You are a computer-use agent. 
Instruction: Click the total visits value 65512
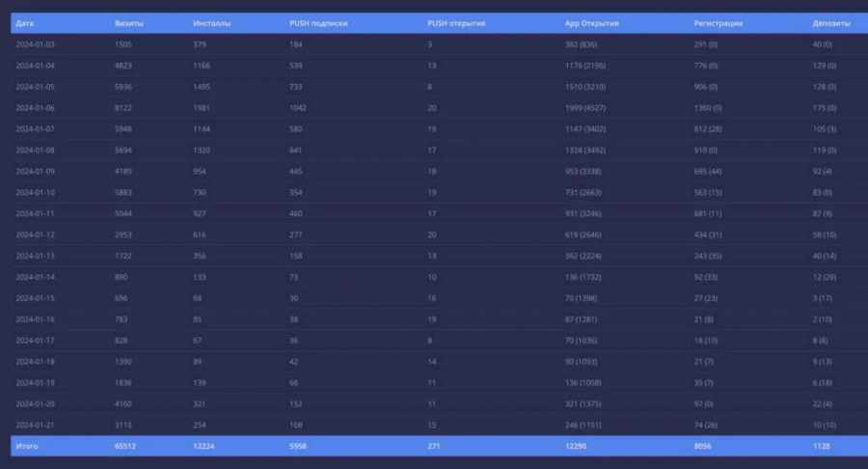(125, 446)
